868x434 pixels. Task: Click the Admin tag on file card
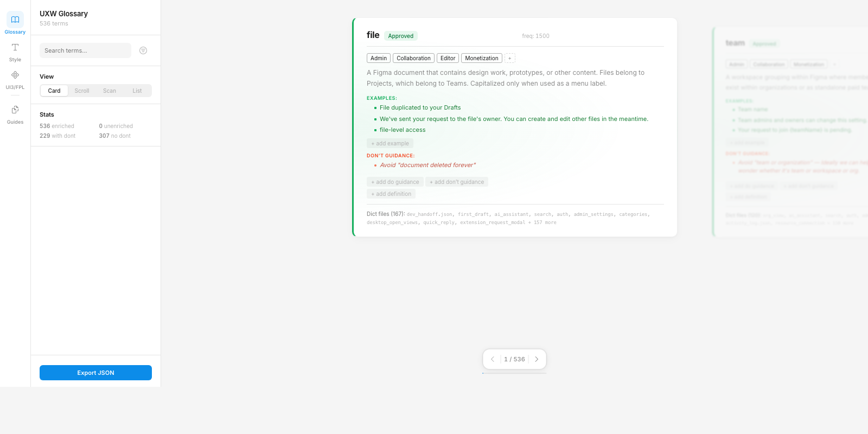pyautogui.click(x=379, y=58)
